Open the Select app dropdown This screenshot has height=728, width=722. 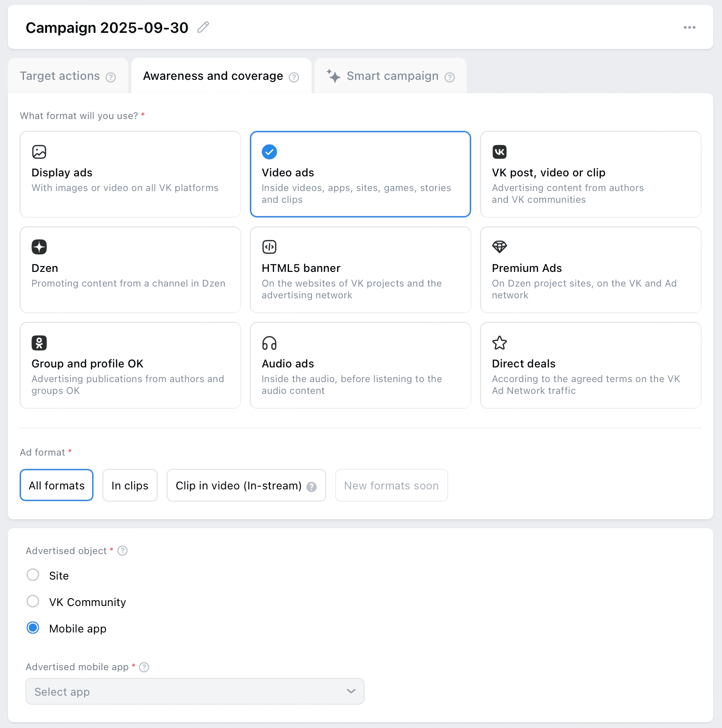click(194, 691)
